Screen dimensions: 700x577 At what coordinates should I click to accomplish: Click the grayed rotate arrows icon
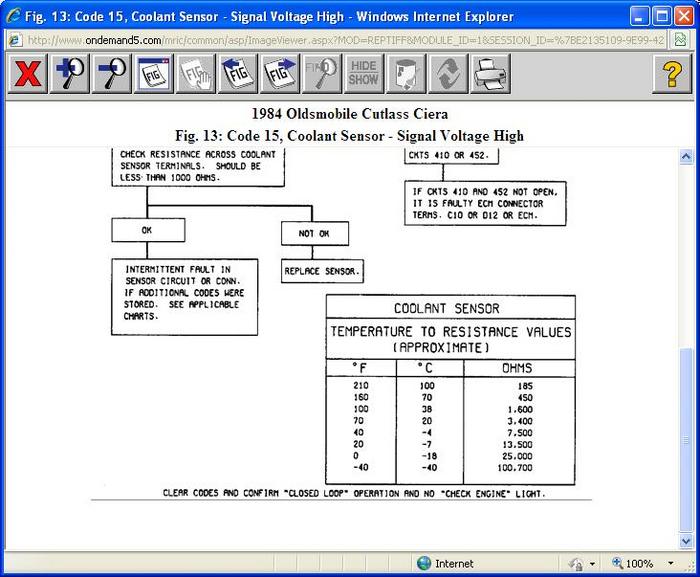tap(448, 74)
